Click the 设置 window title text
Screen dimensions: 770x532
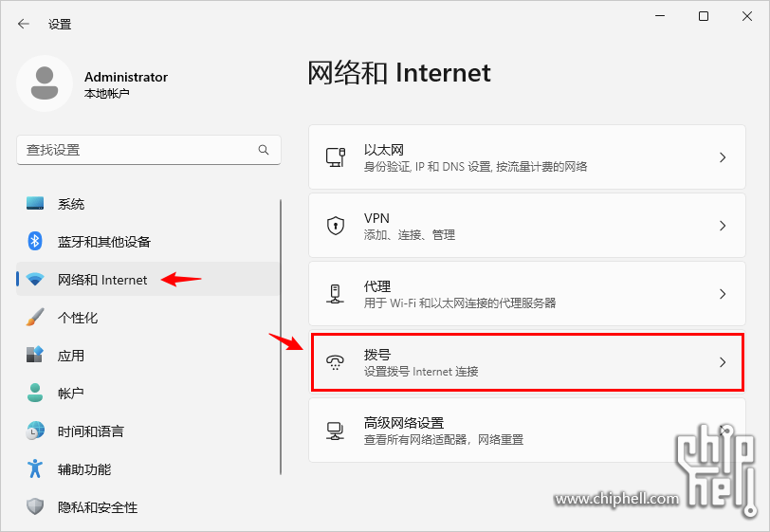coord(60,24)
